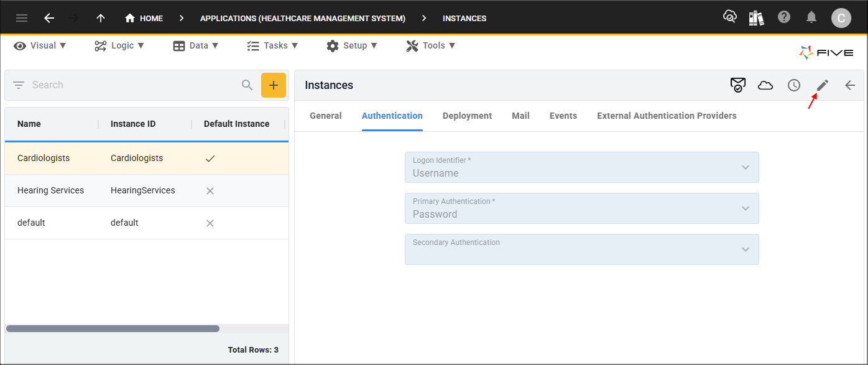Open the Tasks menu
The width and height of the screenshot is (868, 365).
pyautogui.click(x=272, y=45)
